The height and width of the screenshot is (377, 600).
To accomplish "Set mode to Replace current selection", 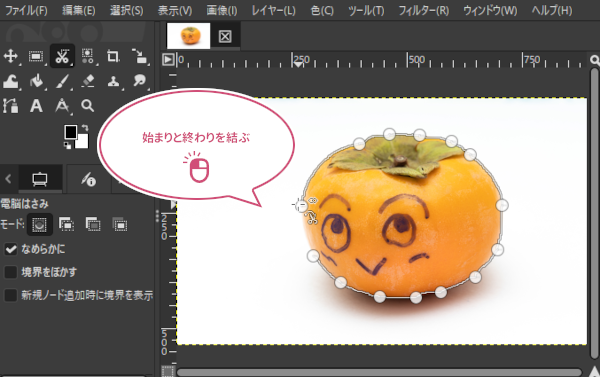I will (x=39, y=225).
